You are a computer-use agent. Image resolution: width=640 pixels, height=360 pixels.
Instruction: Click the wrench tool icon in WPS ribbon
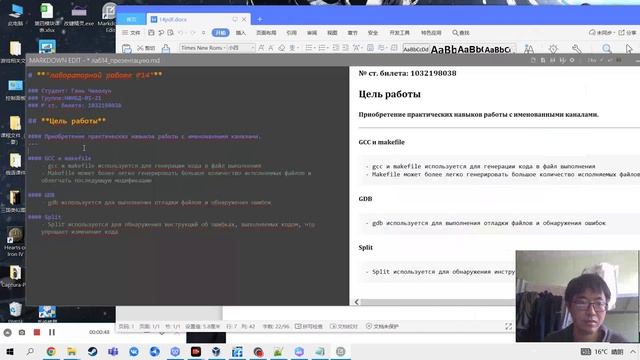click(577, 49)
